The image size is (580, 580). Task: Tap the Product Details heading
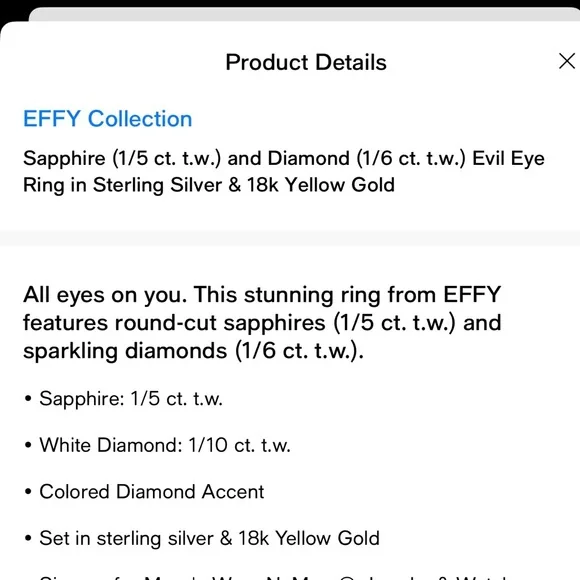[x=306, y=62]
